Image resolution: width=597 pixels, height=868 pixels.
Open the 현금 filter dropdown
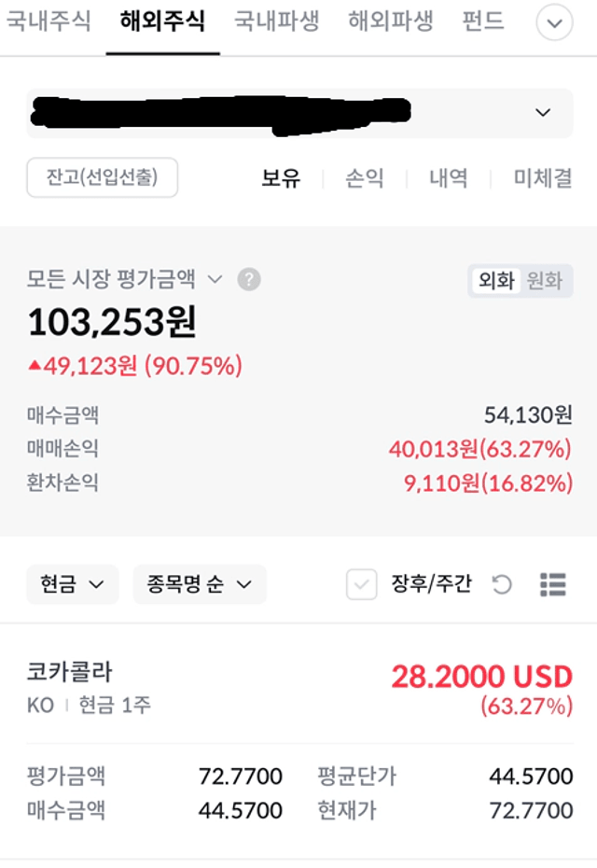pos(73,584)
